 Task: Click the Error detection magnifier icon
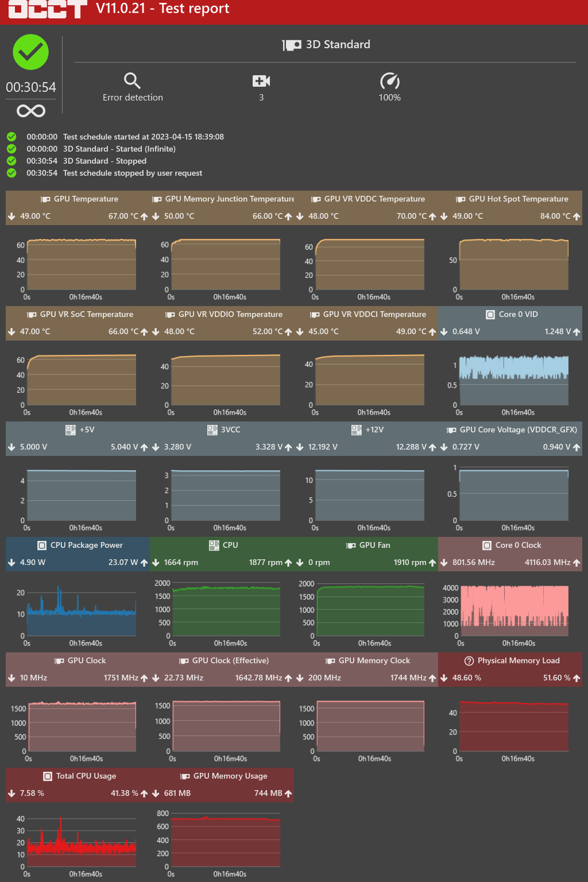pyautogui.click(x=132, y=80)
